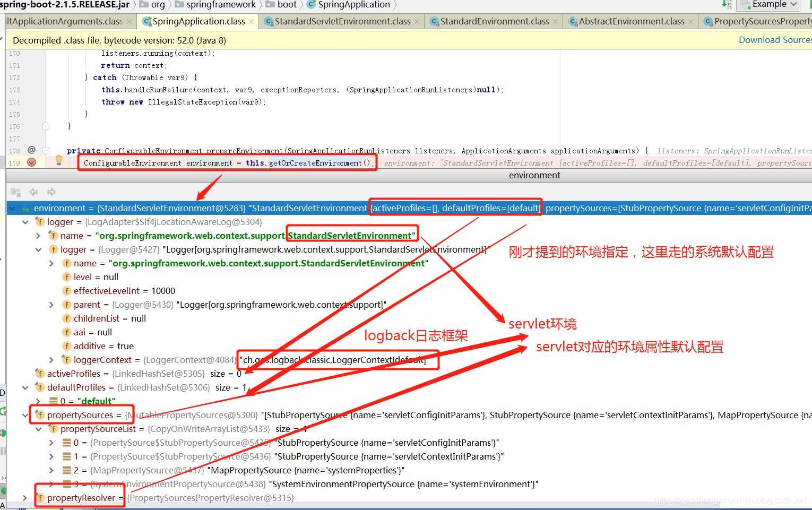
Task: Open the Example run configuration dropdown
Action: [x=769, y=5]
